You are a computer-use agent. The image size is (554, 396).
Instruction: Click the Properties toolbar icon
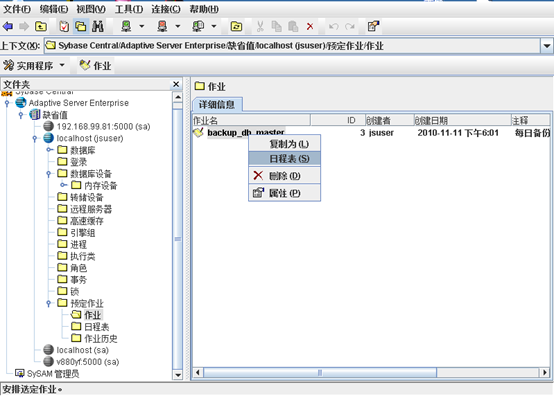coord(373,26)
